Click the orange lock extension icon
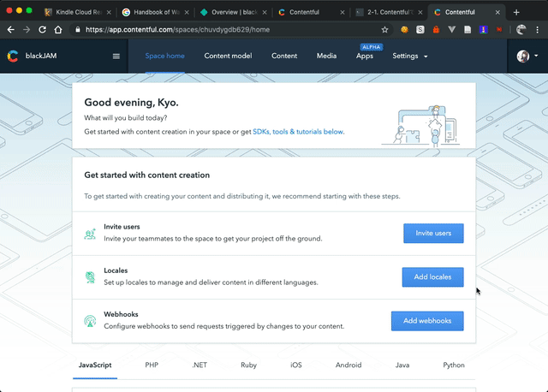 436,30
